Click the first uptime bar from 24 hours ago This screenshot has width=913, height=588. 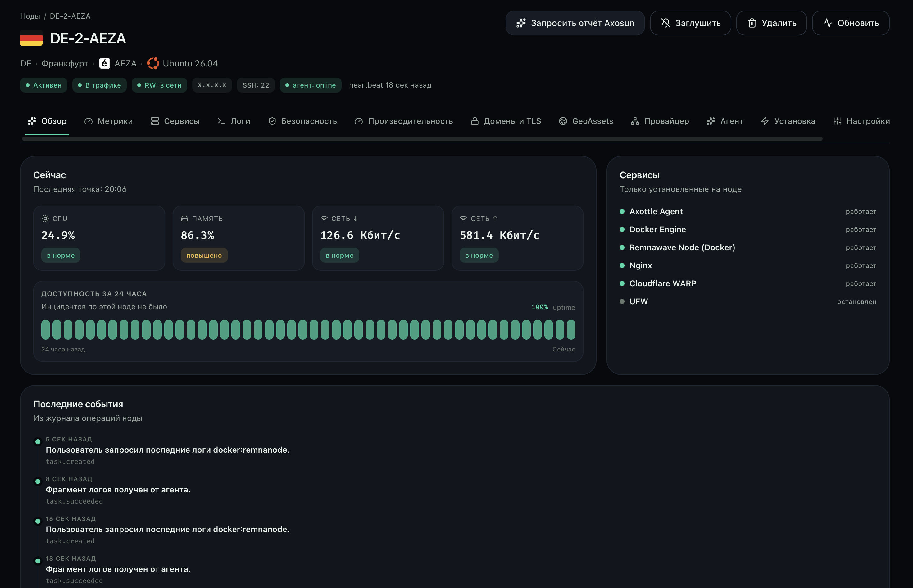(x=45, y=329)
